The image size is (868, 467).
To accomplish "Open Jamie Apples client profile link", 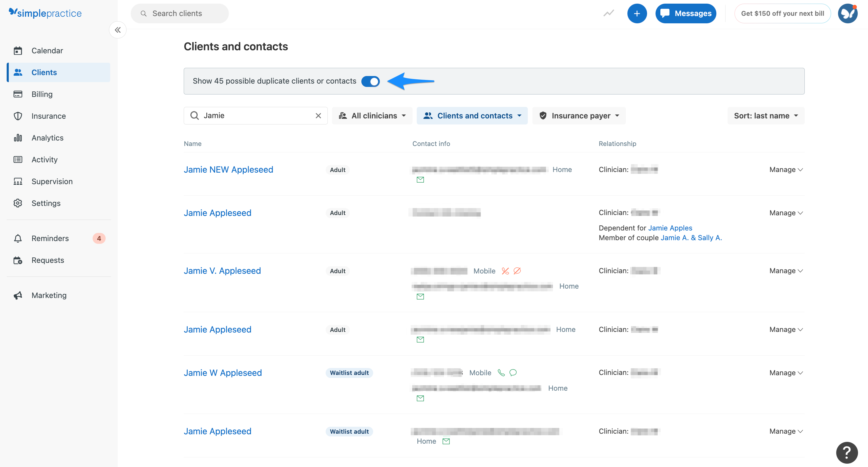I will (670, 228).
